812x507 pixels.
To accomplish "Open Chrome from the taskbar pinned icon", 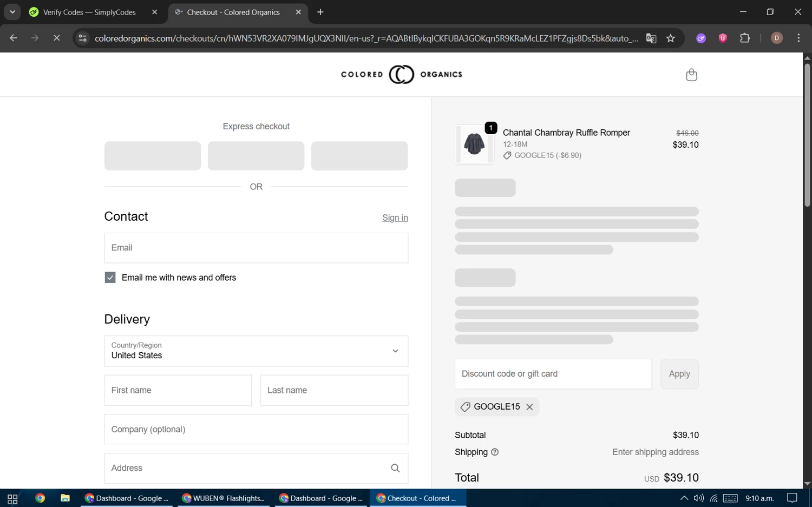I will click(40, 498).
